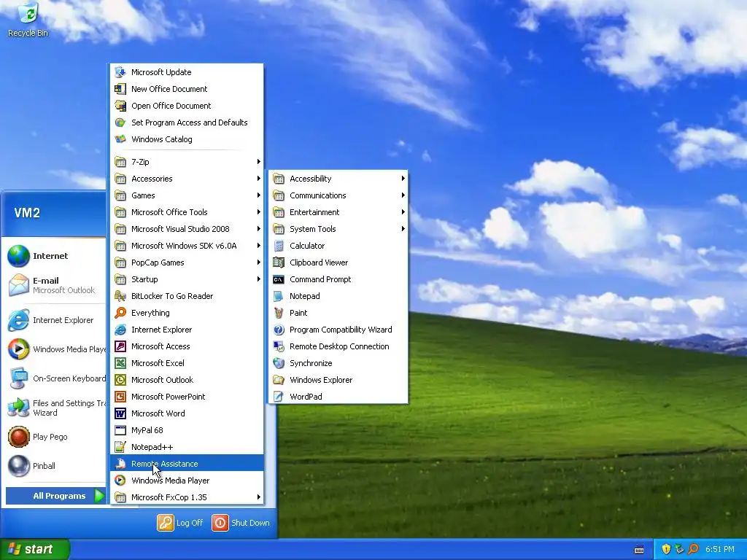Expand the PopCap Games submenu arrow
This screenshot has width=747, height=560.
[259, 262]
